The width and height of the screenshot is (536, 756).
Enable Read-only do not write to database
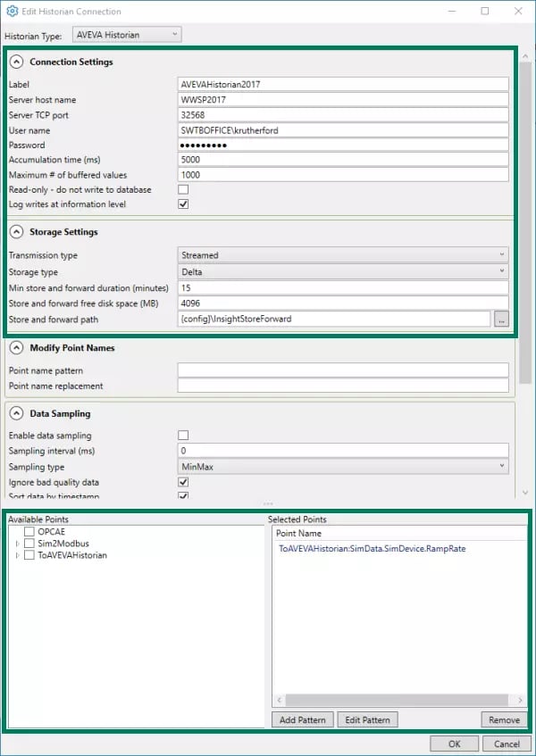click(183, 190)
